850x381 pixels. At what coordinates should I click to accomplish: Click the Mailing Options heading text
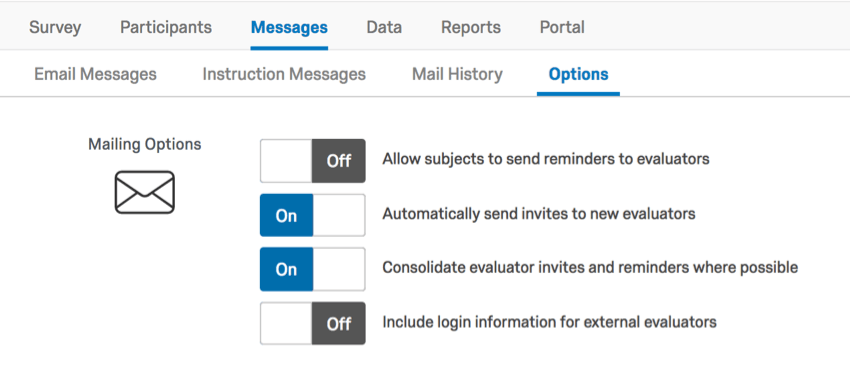(145, 144)
